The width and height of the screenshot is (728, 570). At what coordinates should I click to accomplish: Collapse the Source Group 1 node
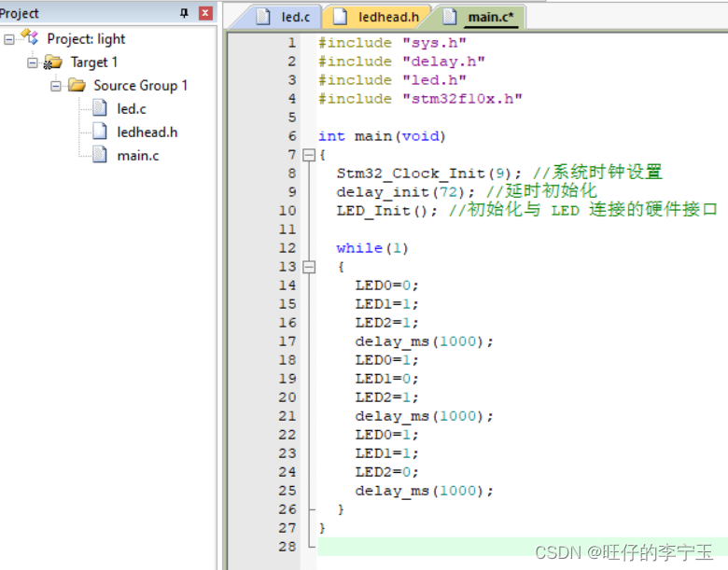[x=56, y=86]
